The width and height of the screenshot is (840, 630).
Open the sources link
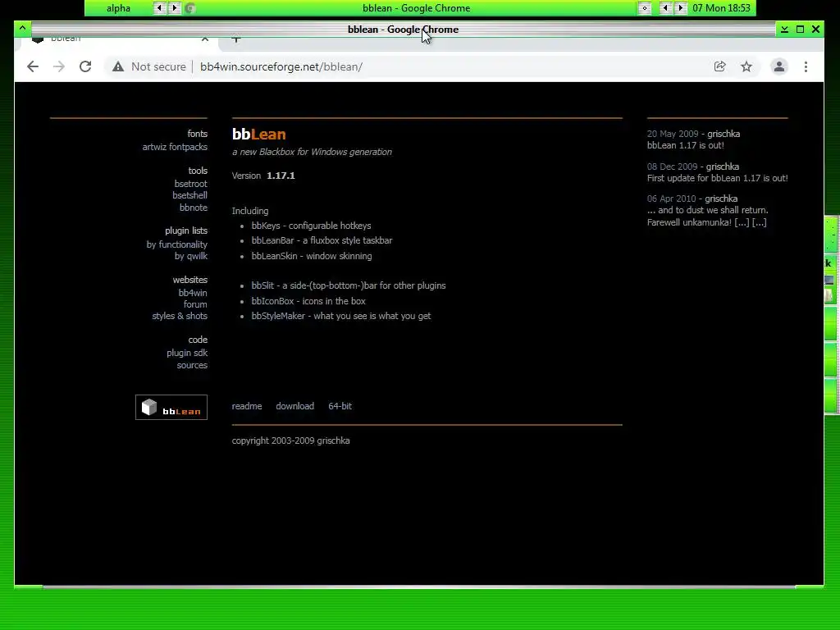[x=192, y=365]
